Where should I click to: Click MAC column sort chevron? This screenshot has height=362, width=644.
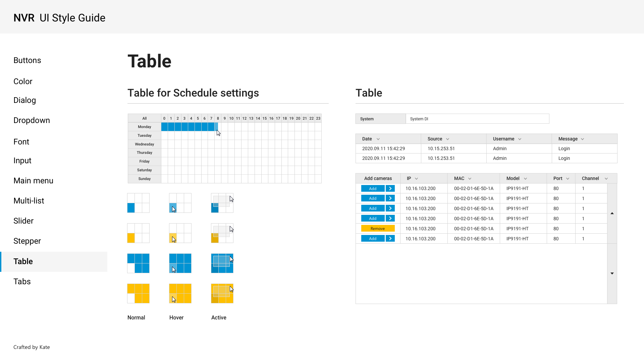tap(470, 179)
